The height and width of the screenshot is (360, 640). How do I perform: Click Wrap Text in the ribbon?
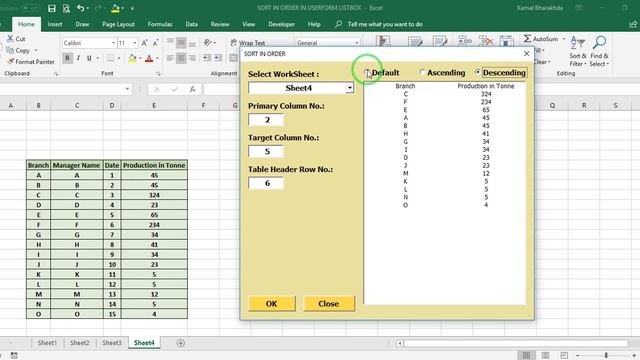pyautogui.click(x=248, y=42)
